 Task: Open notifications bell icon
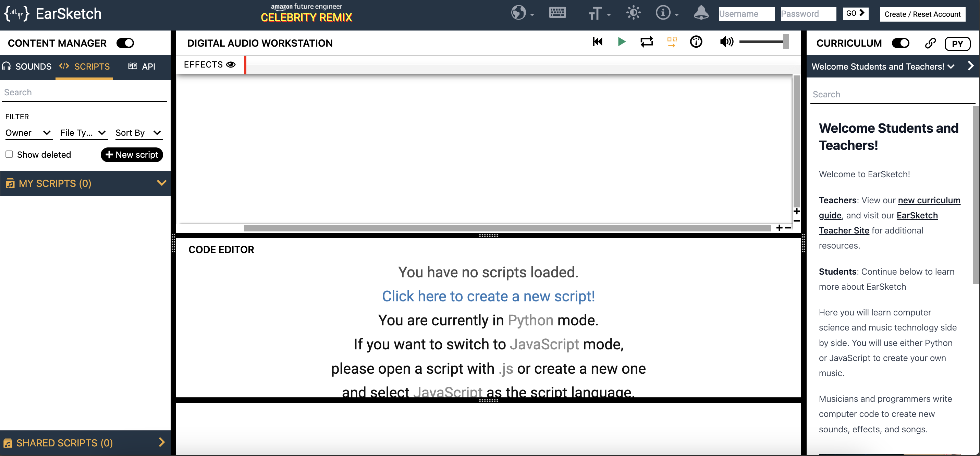point(701,13)
